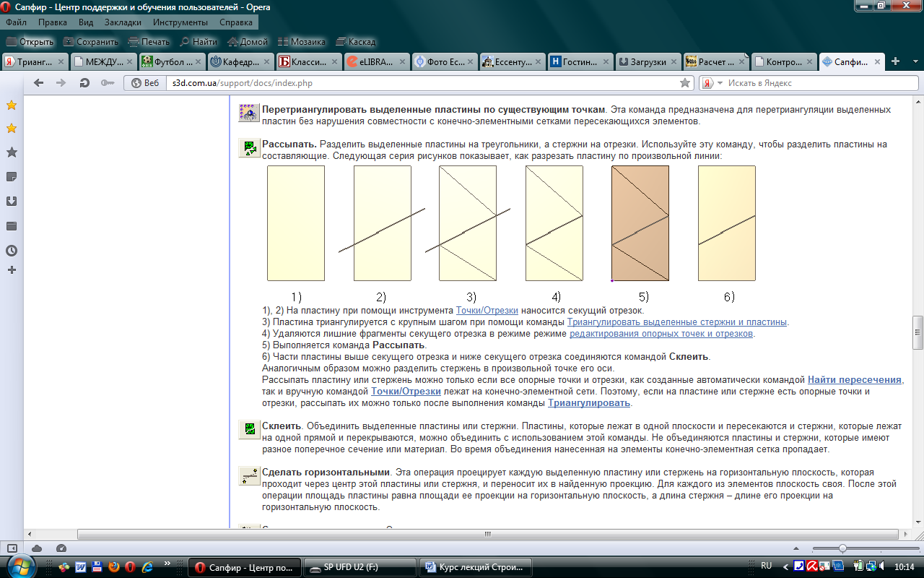The width and height of the screenshot is (924, 578).
Task: Click the Печать toolbar button
Action: click(148, 42)
